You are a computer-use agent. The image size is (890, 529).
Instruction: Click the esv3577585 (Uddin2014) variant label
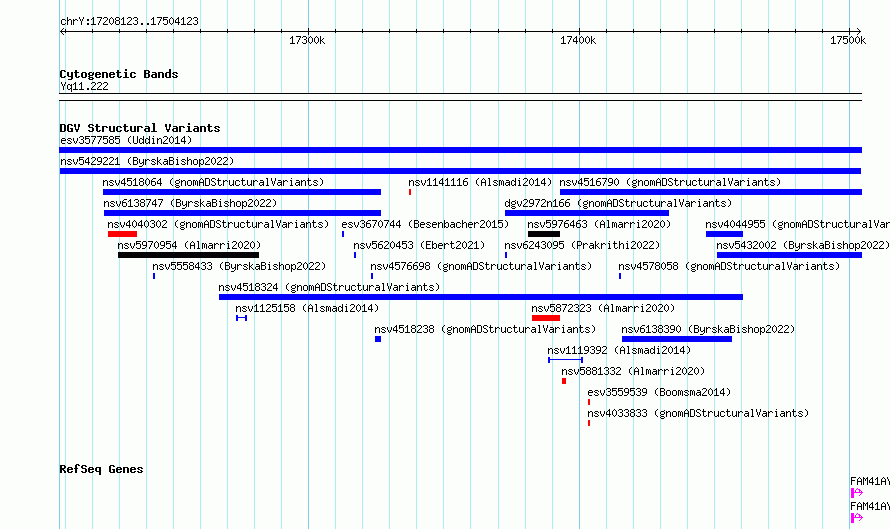pos(126,140)
